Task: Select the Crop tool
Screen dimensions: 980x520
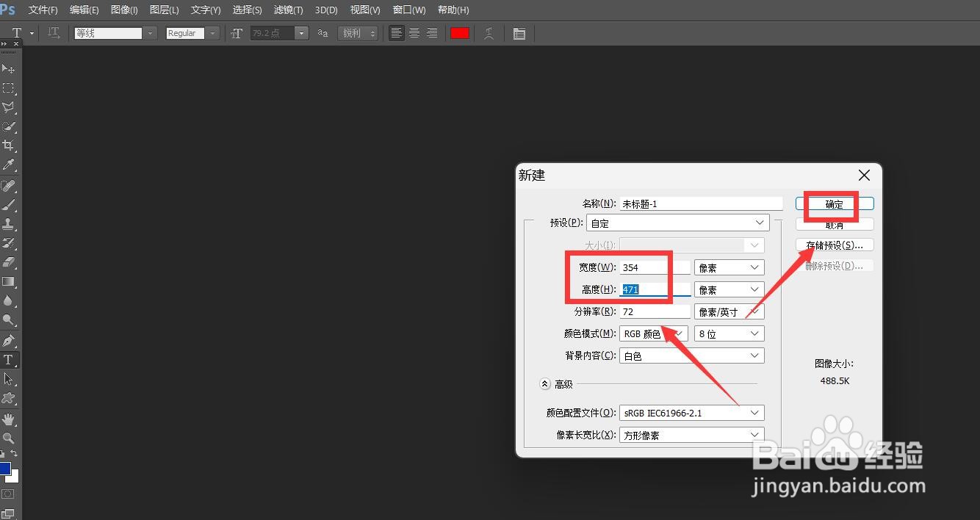Action: tap(10, 145)
